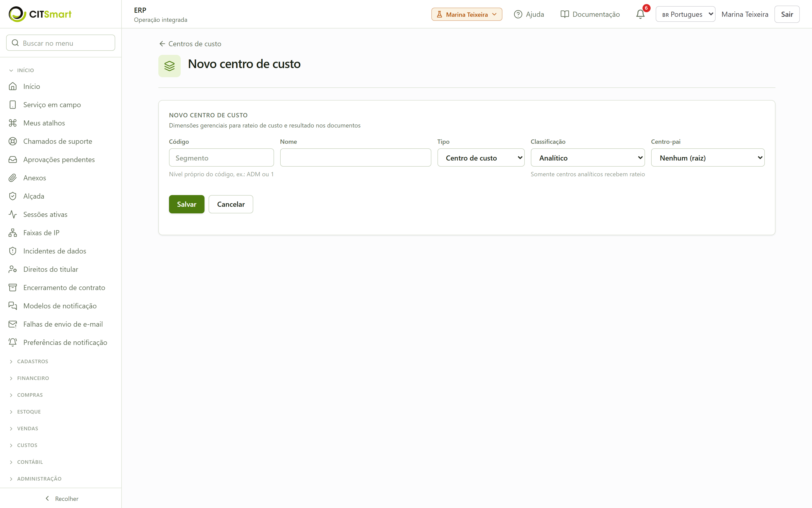Expand the COMPRAS menu section
Viewport: 812px width, 508px height.
point(26,395)
